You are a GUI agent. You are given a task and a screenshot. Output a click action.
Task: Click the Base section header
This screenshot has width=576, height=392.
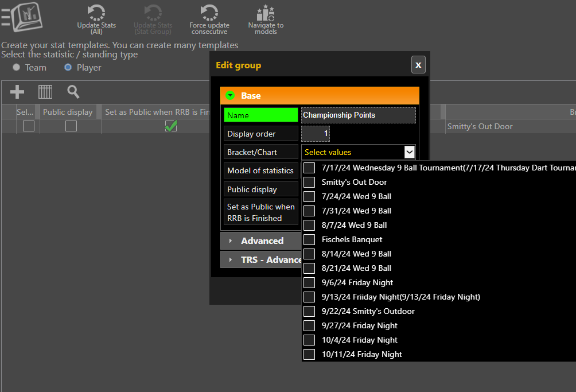tap(320, 95)
